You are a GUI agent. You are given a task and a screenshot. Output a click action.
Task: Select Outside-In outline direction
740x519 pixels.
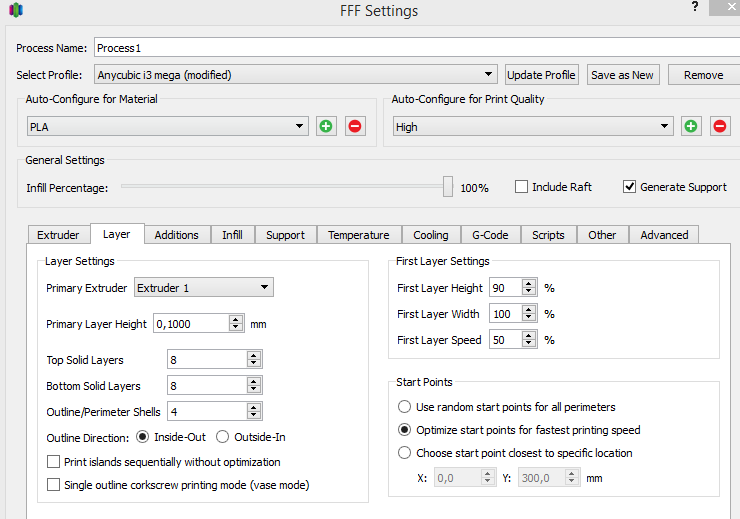224,437
